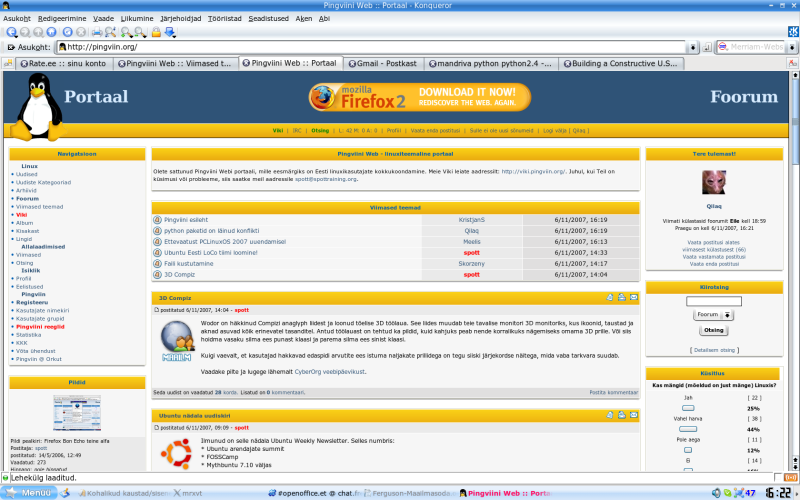800x500 pixels.
Task: Click the Logi välja link
Action: click(x=566, y=131)
